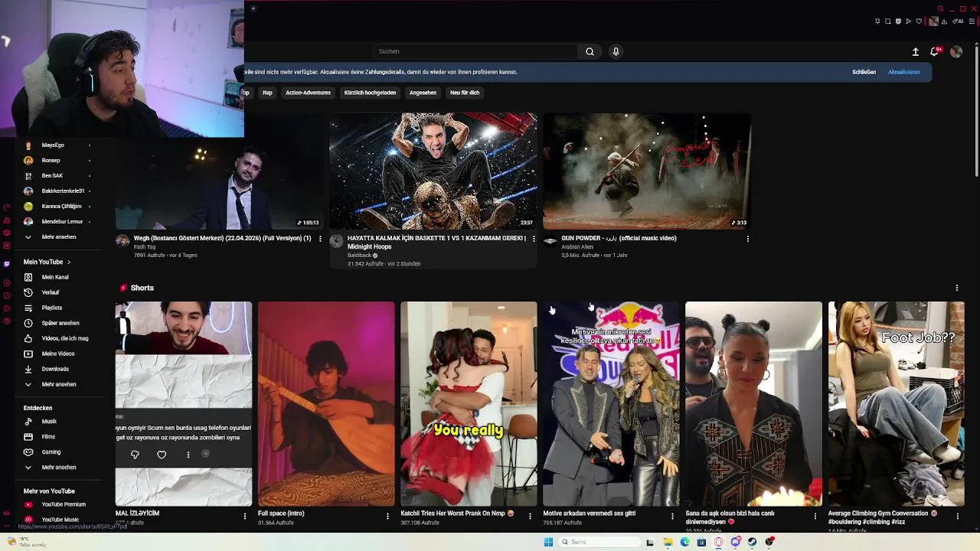The width and height of the screenshot is (980, 551).
Task: Open the YouTube account avatar menu
Action: click(x=955, y=51)
